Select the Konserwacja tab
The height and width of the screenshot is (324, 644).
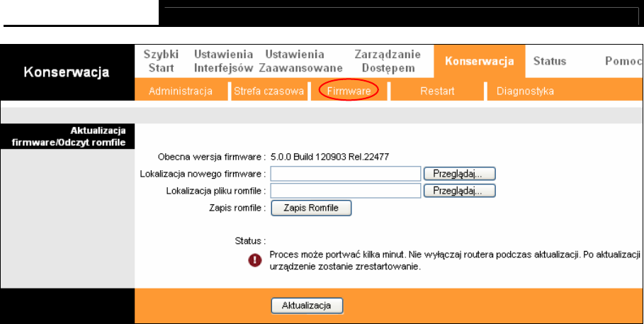[480, 61]
